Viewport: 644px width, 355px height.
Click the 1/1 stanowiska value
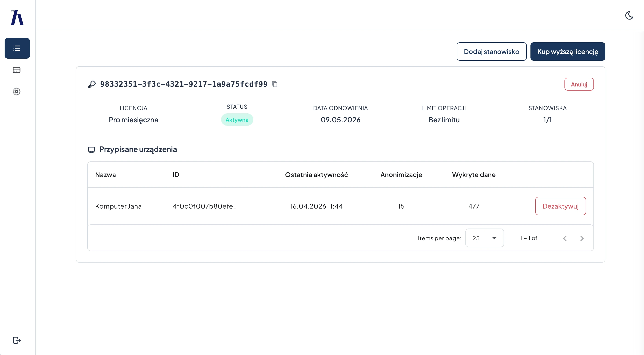547,120
